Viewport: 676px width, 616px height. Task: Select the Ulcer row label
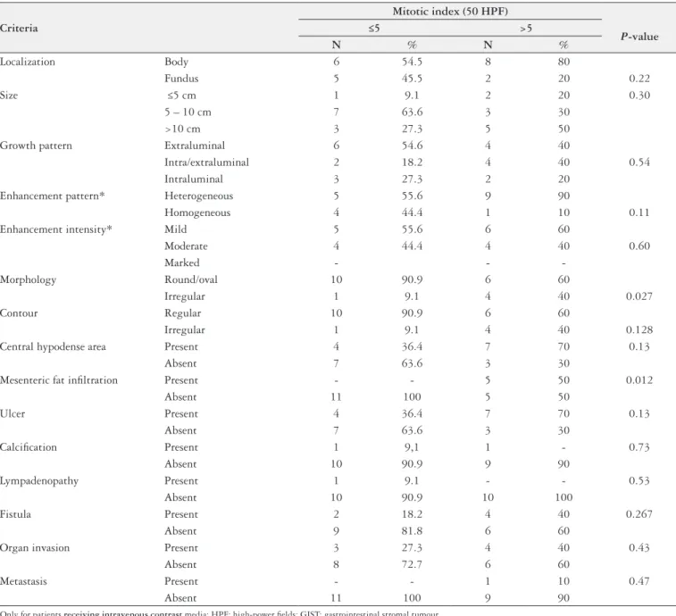click(x=13, y=414)
